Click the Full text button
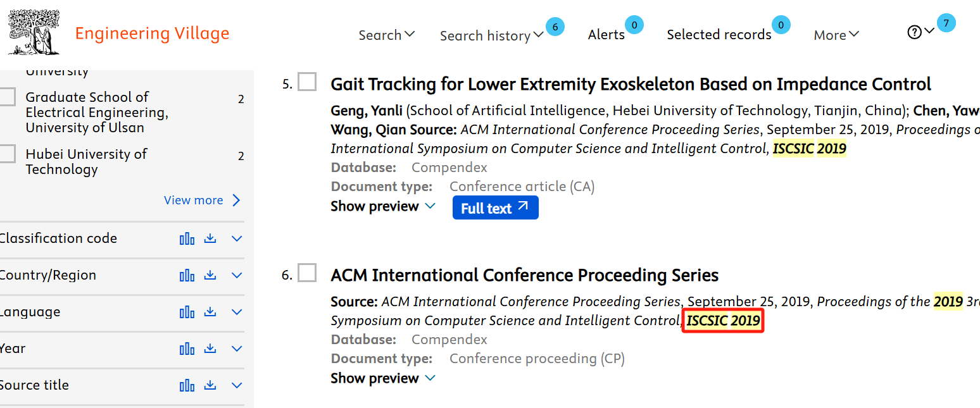Viewport: 980px width, 408px height. pyautogui.click(x=496, y=207)
